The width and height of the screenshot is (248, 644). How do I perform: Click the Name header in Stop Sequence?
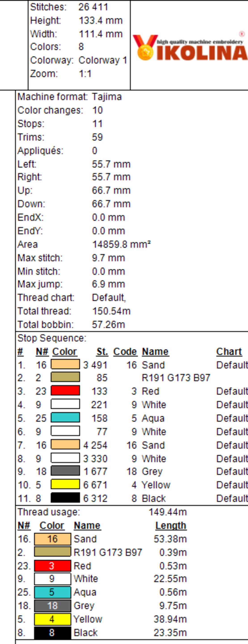pos(155,352)
